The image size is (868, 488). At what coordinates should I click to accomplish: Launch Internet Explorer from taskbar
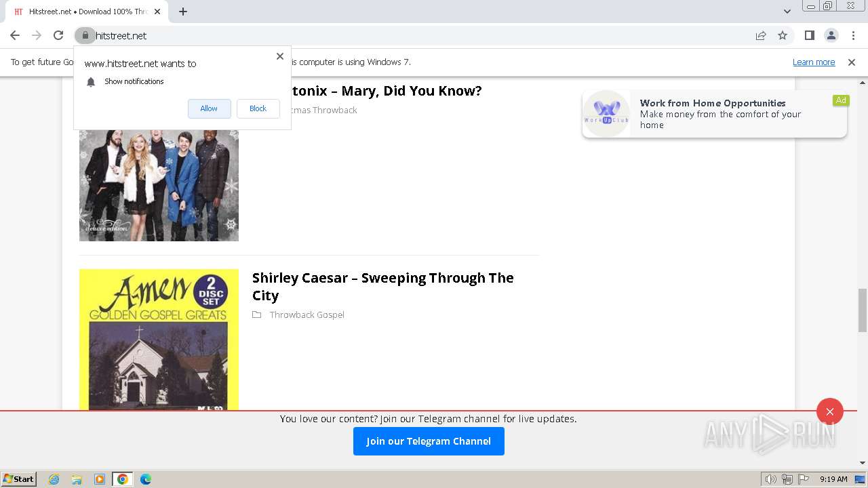pos(54,479)
